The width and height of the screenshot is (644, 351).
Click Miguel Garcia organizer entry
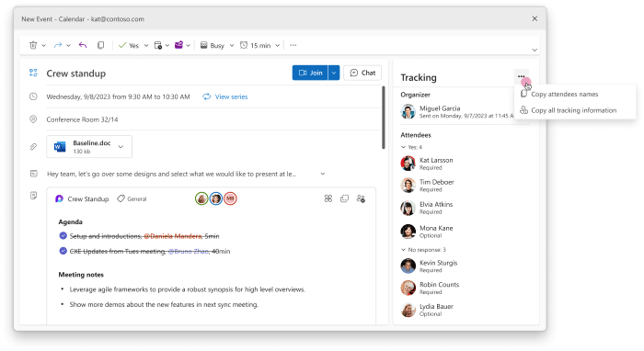pos(456,111)
